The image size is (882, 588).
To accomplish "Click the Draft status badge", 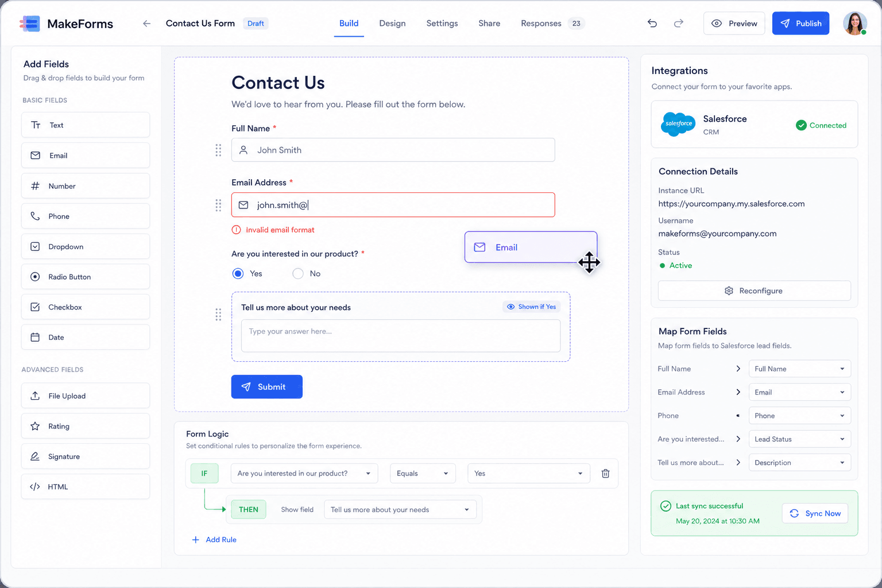I will click(x=256, y=24).
